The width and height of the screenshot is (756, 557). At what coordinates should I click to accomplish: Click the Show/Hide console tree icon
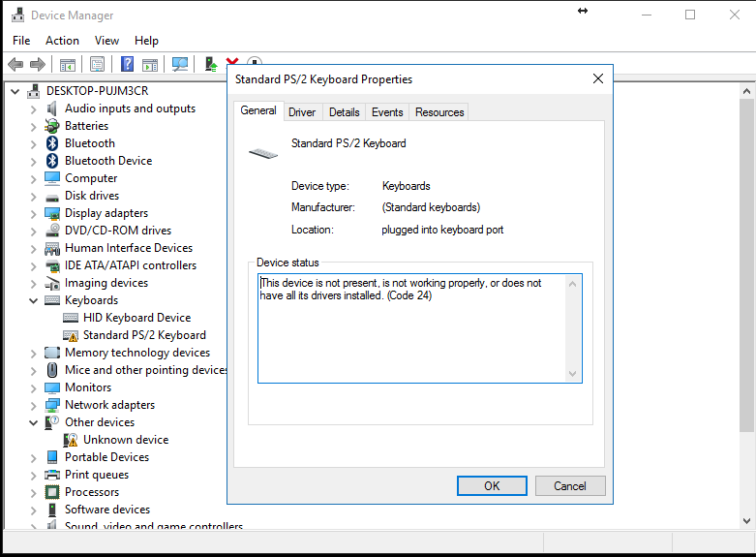pyautogui.click(x=68, y=64)
